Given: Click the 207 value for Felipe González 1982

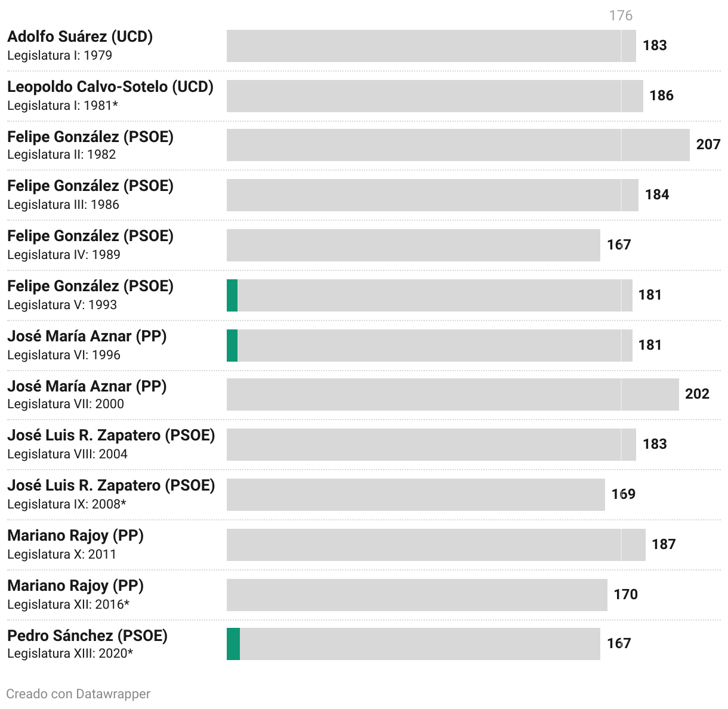Looking at the screenshot, I should click(708, 144).
